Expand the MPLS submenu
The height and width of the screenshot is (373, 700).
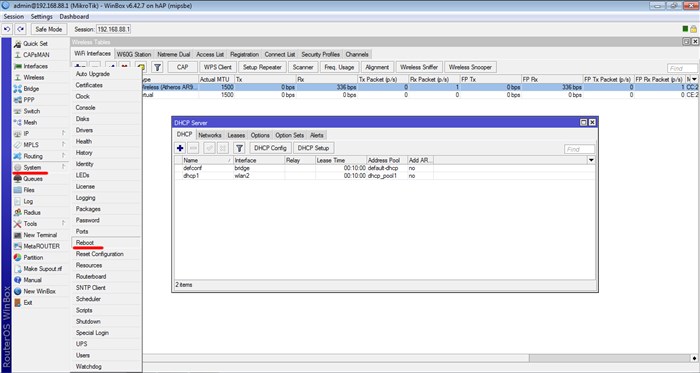coord(40,145)
